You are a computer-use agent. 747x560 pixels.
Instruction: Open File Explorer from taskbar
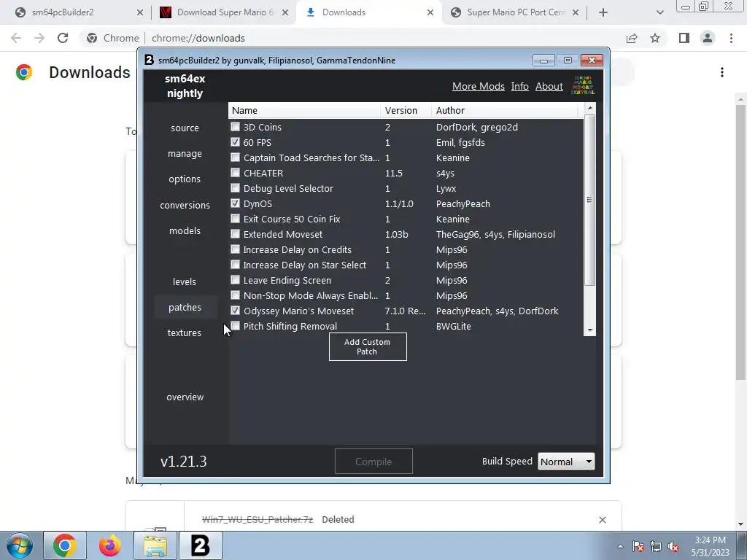point(155,545)
